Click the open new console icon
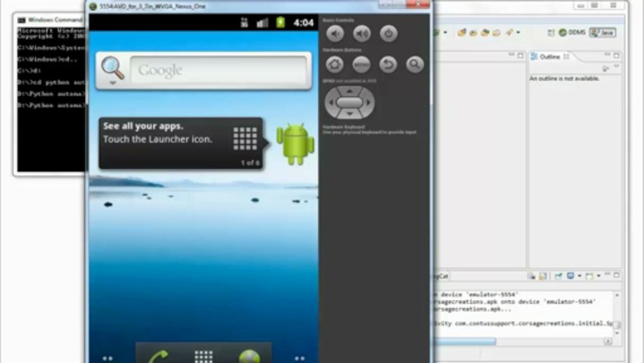Screen dimensions: 644x363 click(590, 276)
